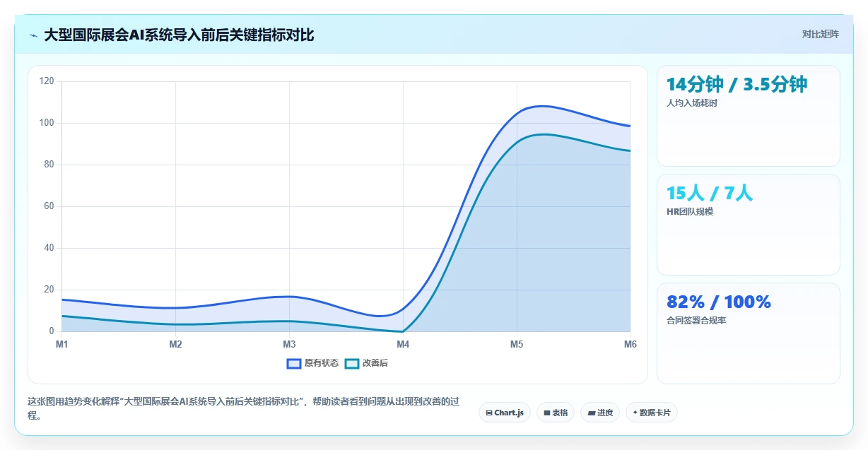Click the 原有状态 legend label
This screenshot has height=450, width=868.
tap(322, 363)
